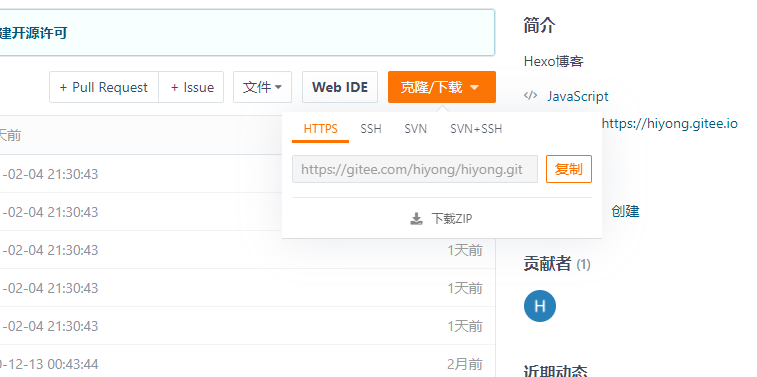Click the + Pull Request button
This screenshot has height=377, width=757.
(x=104, y=87)
